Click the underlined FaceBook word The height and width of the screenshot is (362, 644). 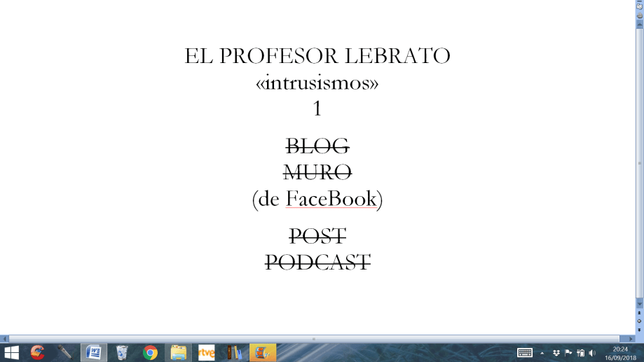coord(330,200)
